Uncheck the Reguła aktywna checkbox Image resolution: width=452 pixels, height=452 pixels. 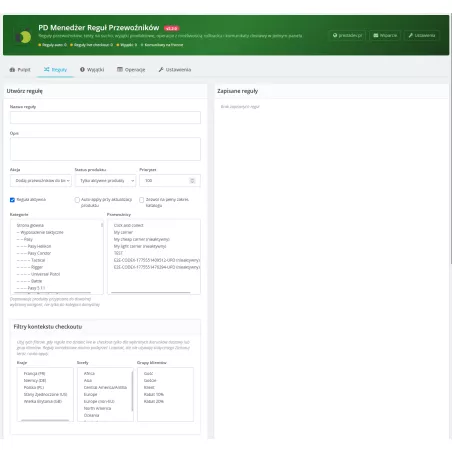[12, 200]
